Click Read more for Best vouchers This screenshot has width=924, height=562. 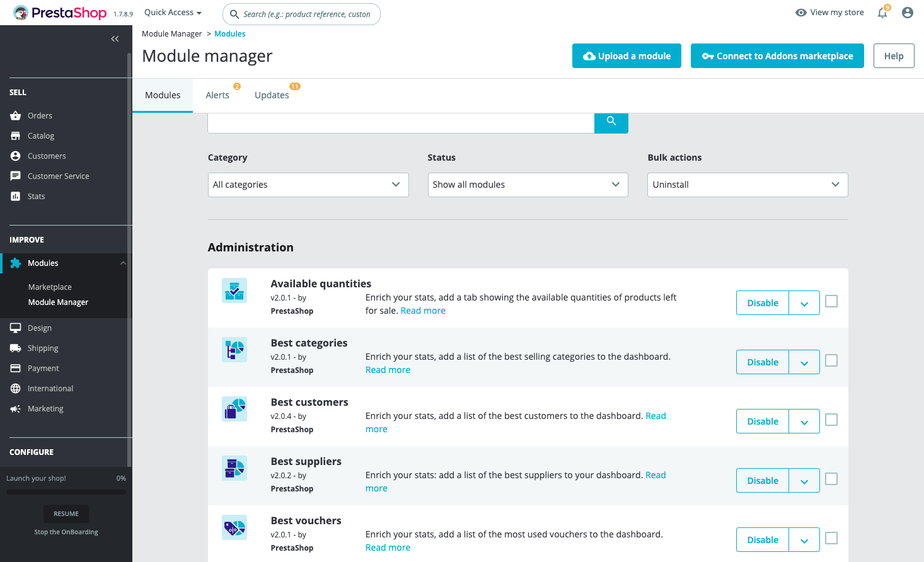tap(388, 548)
